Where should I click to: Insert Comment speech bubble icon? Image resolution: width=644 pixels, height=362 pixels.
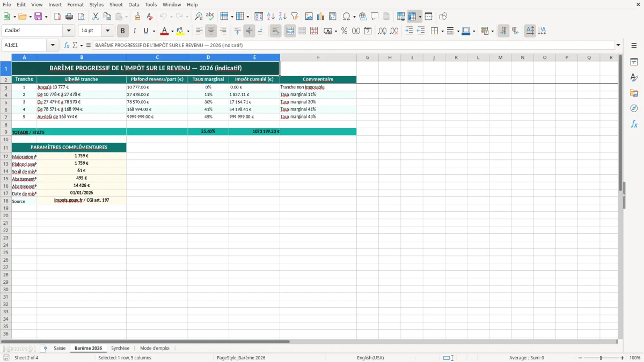coord(375,17)
